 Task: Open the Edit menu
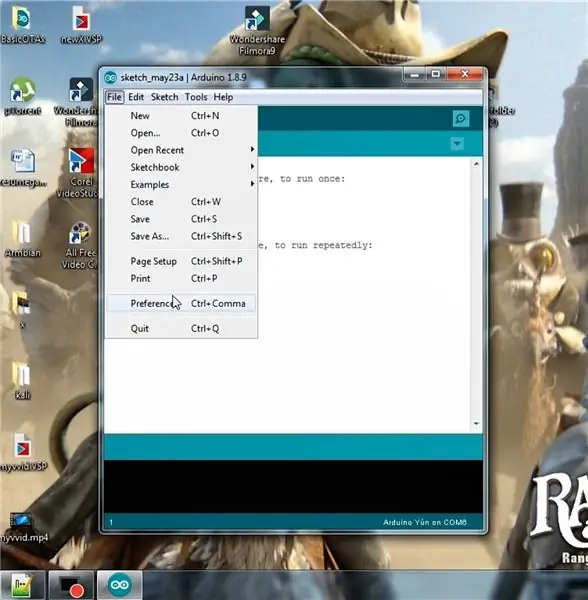tap(136, 97)
